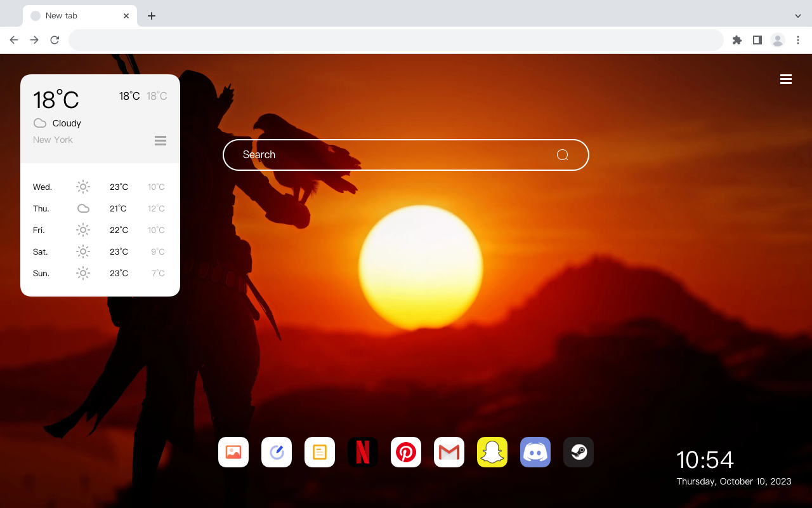Click the Sun. sunny weather icon
Image resolution: width=812 pixels, height=508 pixels.
pos(83,273)
